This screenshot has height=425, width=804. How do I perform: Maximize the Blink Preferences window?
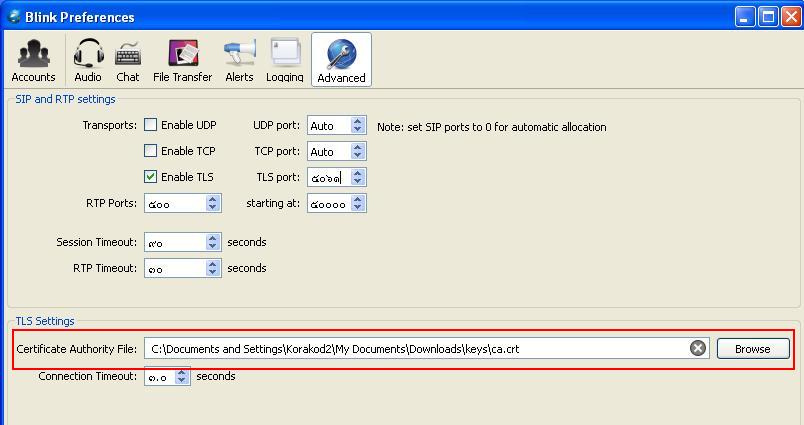[769, 17]
